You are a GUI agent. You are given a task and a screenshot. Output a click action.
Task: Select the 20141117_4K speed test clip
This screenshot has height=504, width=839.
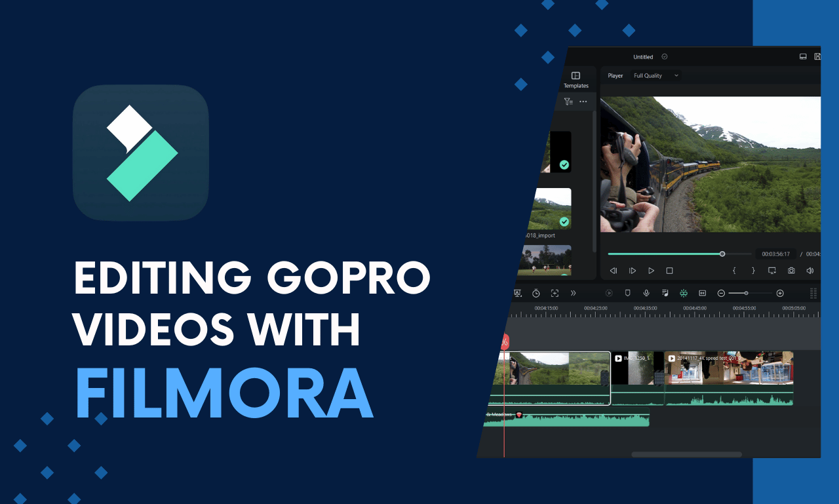pyautogui.click(x=729, y=378)
